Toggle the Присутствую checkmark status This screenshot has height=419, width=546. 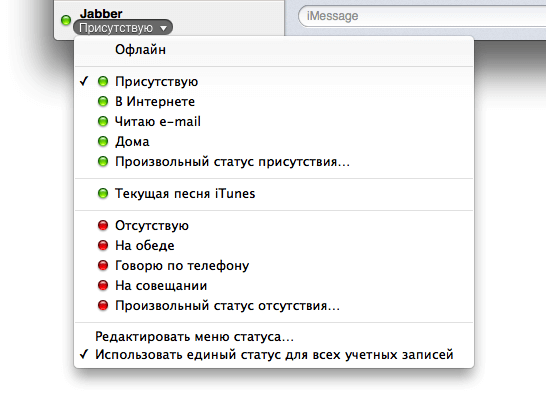(x=274, y=82)
